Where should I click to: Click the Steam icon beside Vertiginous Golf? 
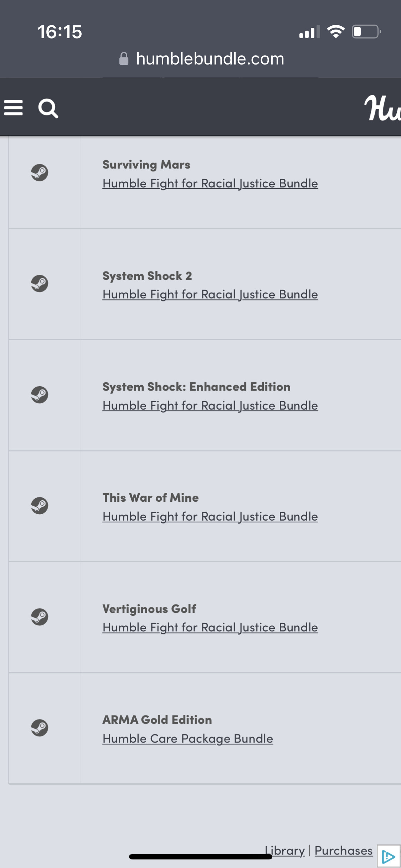(x=40, y=617)
